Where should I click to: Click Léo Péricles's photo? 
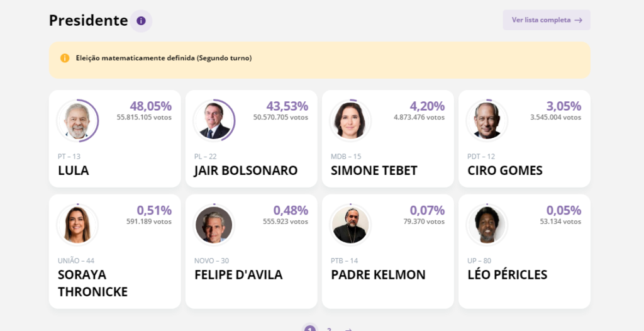(x=487, y=225)
